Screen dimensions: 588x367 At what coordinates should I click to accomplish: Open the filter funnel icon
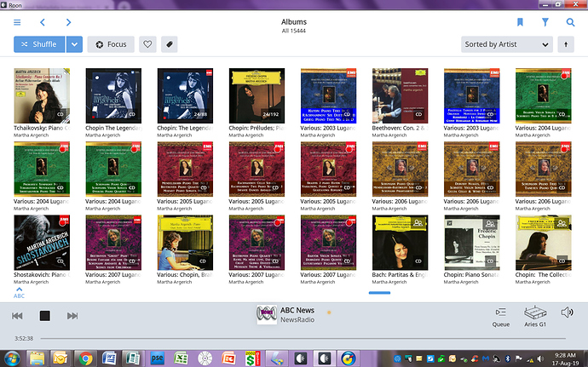[545, 22]
